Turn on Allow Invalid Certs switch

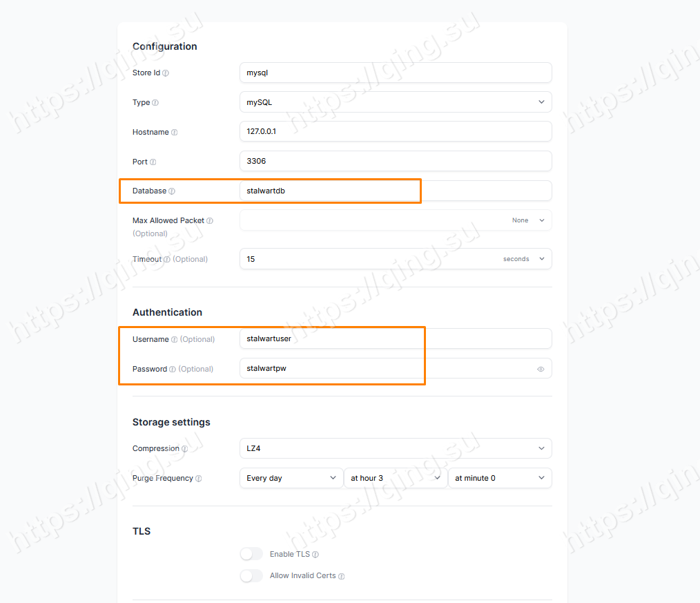251,575
